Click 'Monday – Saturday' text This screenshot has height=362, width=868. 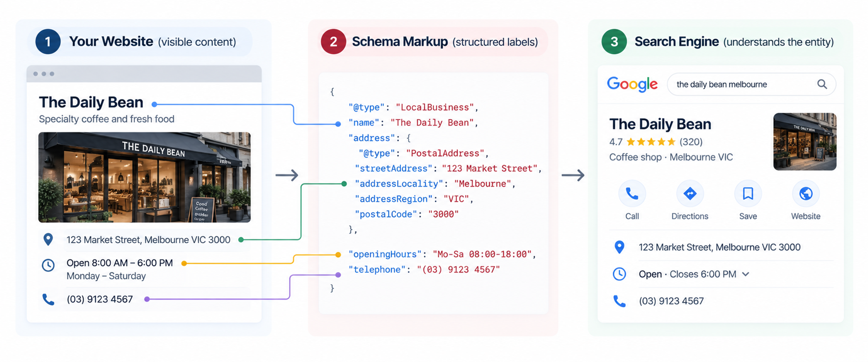[x=106, y=276]
